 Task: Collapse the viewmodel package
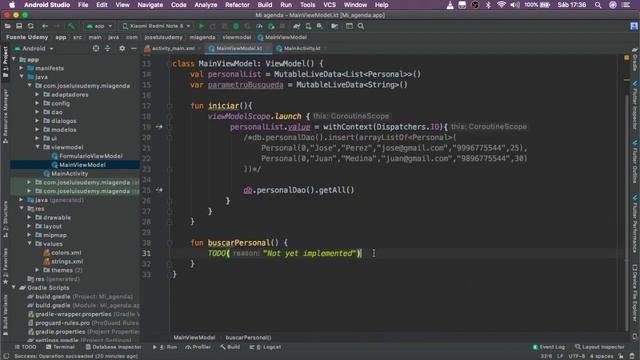coord(37,147)
